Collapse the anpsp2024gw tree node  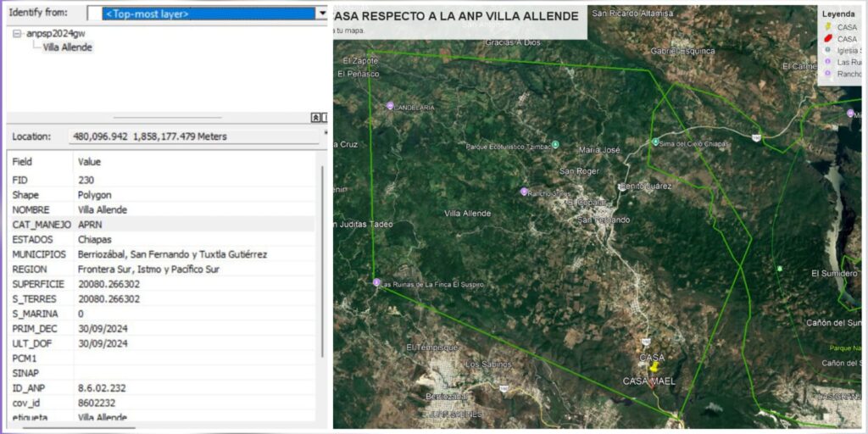point(18,33)
